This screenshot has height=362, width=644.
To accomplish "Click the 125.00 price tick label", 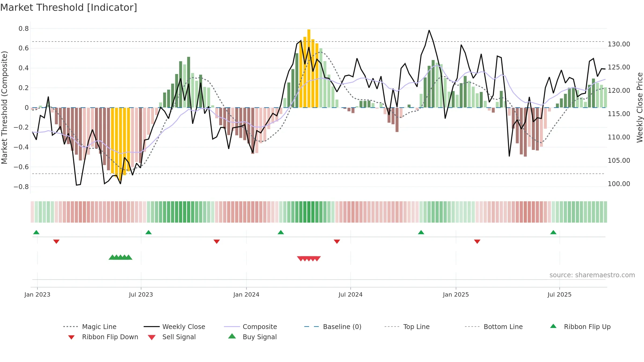I will coord(619,67).
